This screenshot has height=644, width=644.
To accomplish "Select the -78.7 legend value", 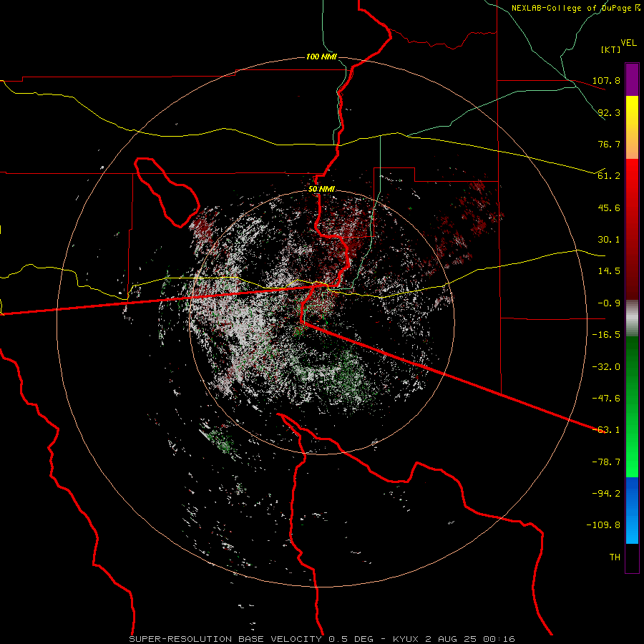I will tap(606, 462).
